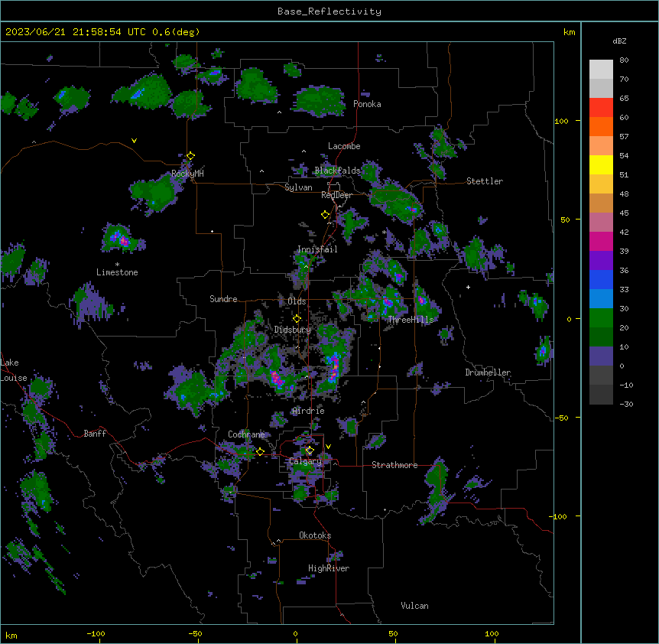Select the HighRiver label

pos(329,568)
